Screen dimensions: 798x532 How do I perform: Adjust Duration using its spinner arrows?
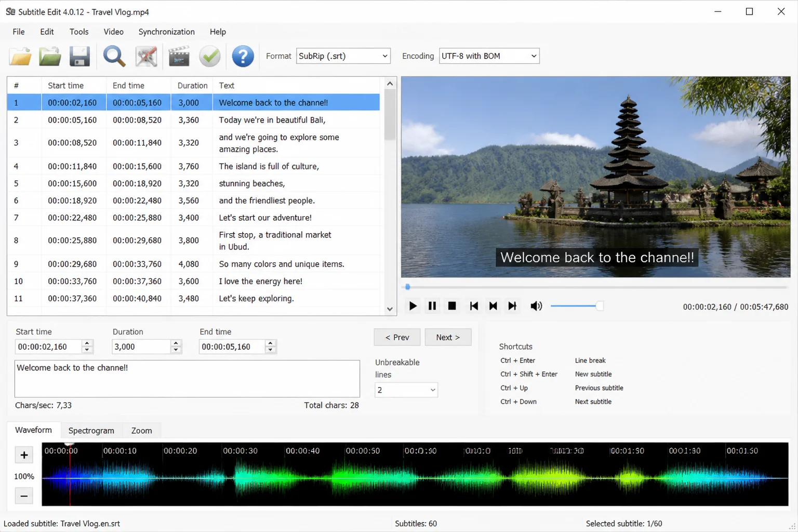point(176,347)
